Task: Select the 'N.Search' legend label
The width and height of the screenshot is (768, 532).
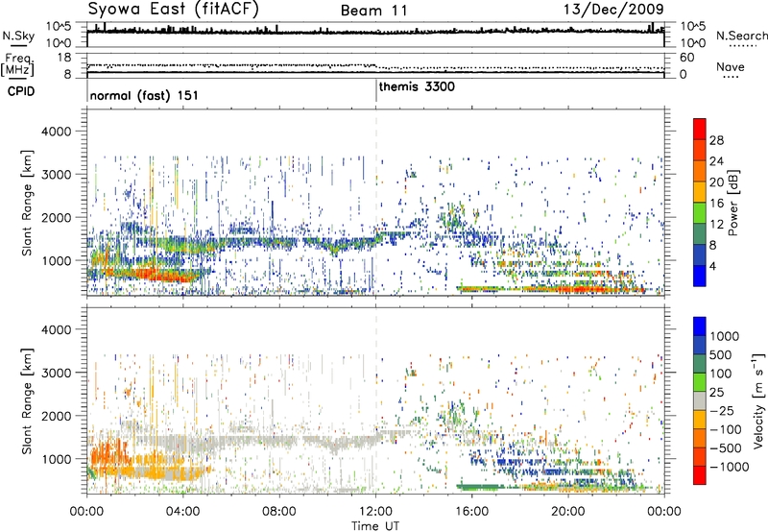Action: click(741, 36)
